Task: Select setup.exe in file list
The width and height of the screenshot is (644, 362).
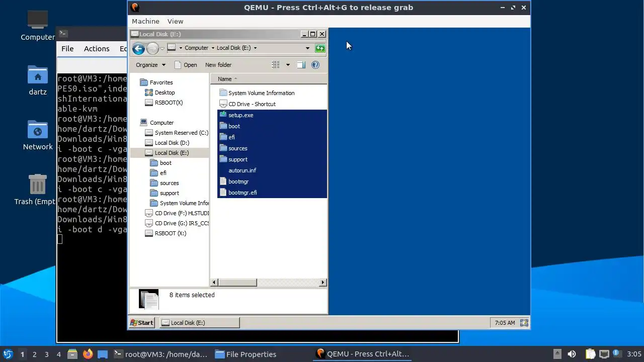Action: (240, 115)
